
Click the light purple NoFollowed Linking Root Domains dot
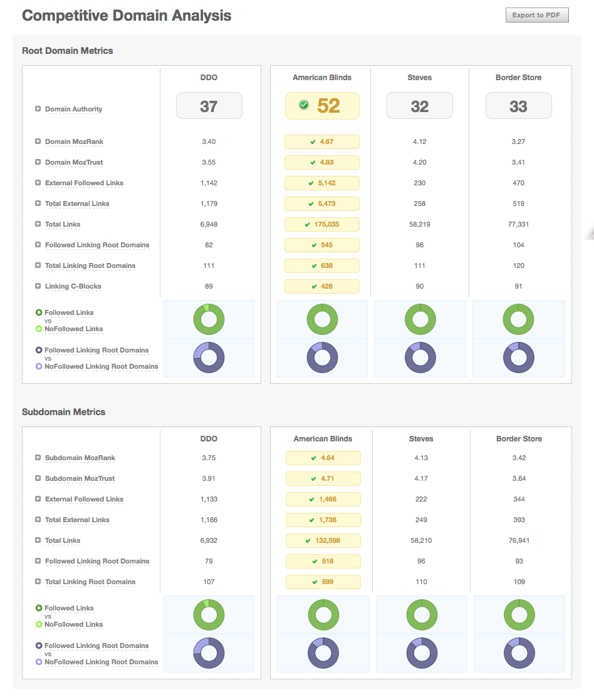coord(38,366)
